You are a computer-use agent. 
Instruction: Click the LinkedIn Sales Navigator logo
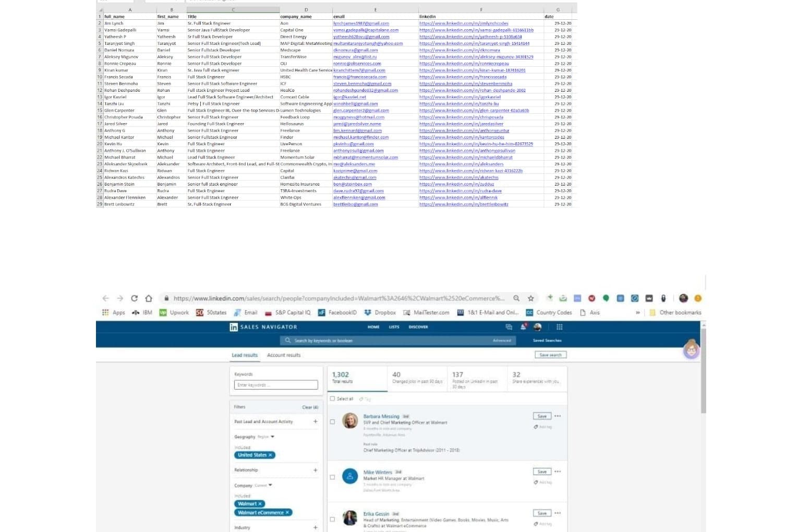pos(263,327)
